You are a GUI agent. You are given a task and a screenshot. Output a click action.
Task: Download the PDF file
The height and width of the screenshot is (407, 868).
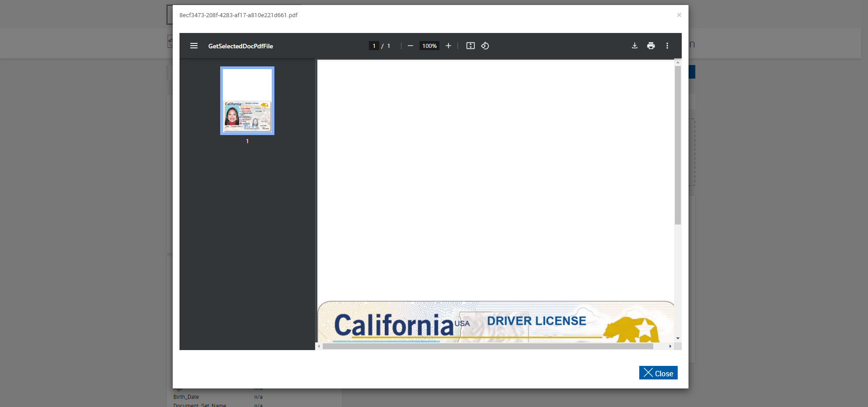point(635,46)
